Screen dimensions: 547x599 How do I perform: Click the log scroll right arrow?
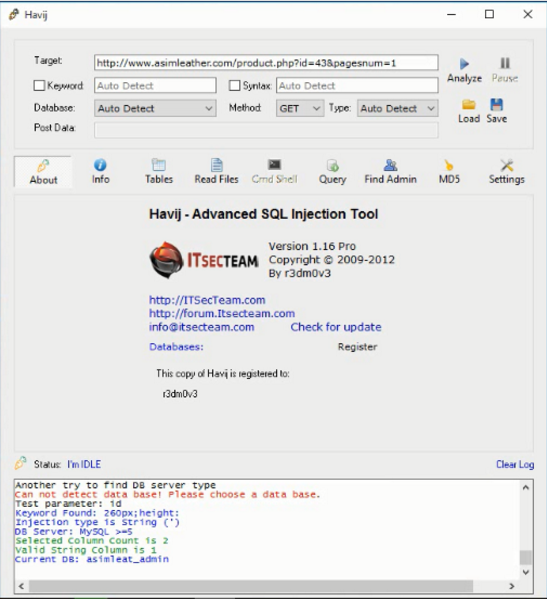coord(511,586)
